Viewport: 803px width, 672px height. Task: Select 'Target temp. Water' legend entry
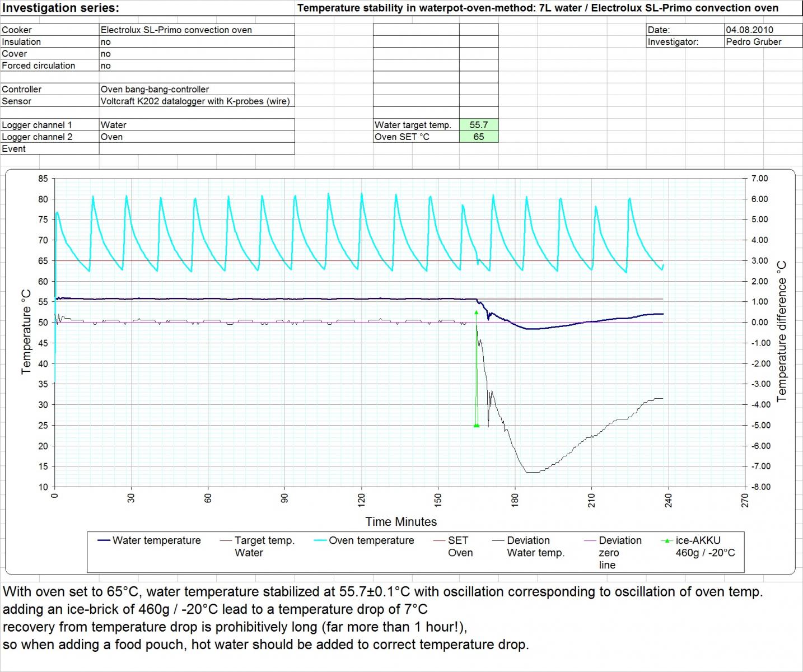click(258, 547)
